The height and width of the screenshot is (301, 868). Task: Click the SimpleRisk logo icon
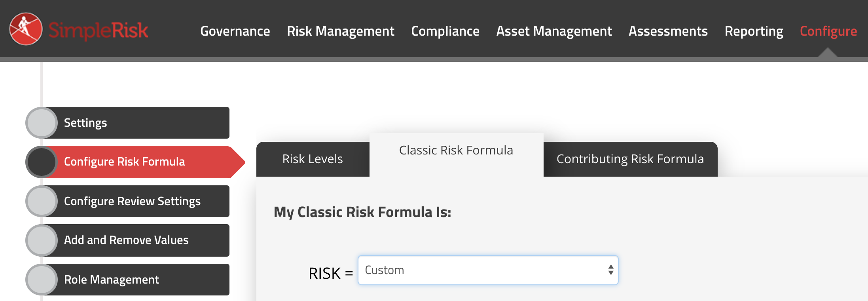click(x=26, y=29)
